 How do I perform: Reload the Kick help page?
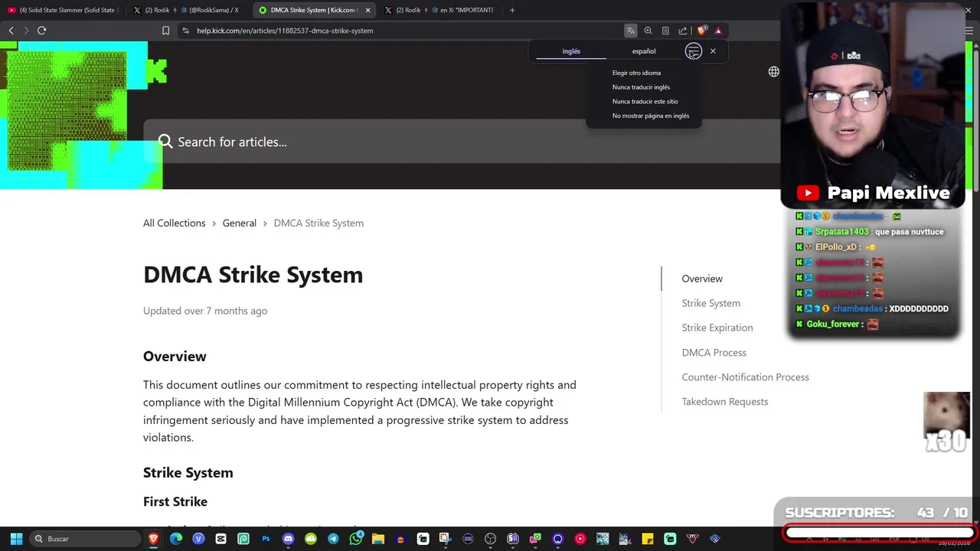tap(41, 31)
